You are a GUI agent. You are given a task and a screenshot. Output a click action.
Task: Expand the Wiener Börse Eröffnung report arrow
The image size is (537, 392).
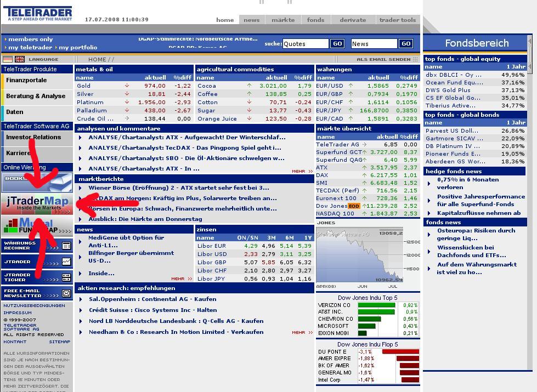[x=81, y=188]
